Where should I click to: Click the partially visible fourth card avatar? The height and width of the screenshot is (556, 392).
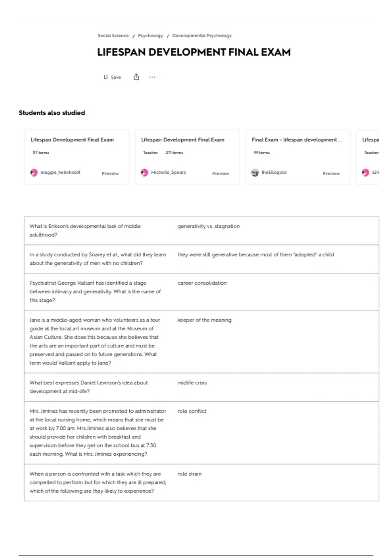click(366, 173)
